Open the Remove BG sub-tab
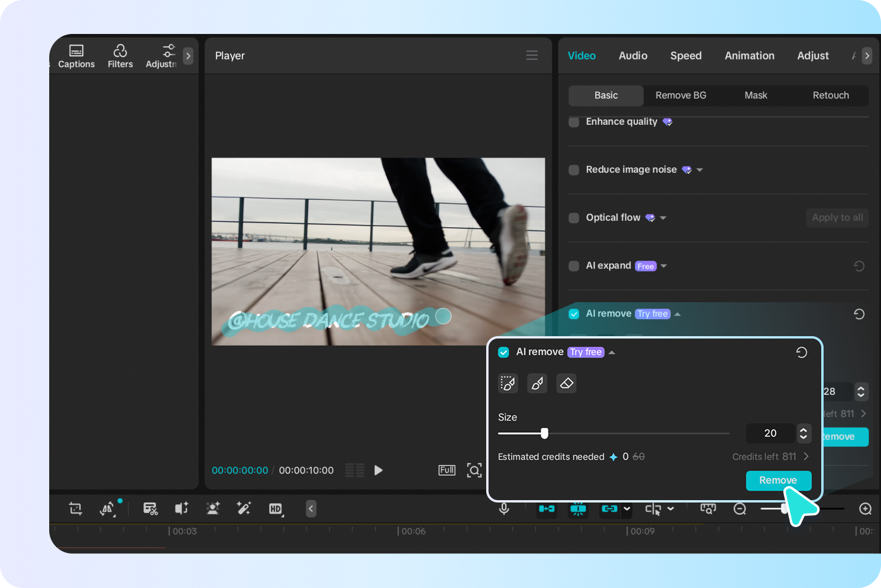The width and height of the screenshot is (881, 588). pyautogui.click(x=681, y=95)
